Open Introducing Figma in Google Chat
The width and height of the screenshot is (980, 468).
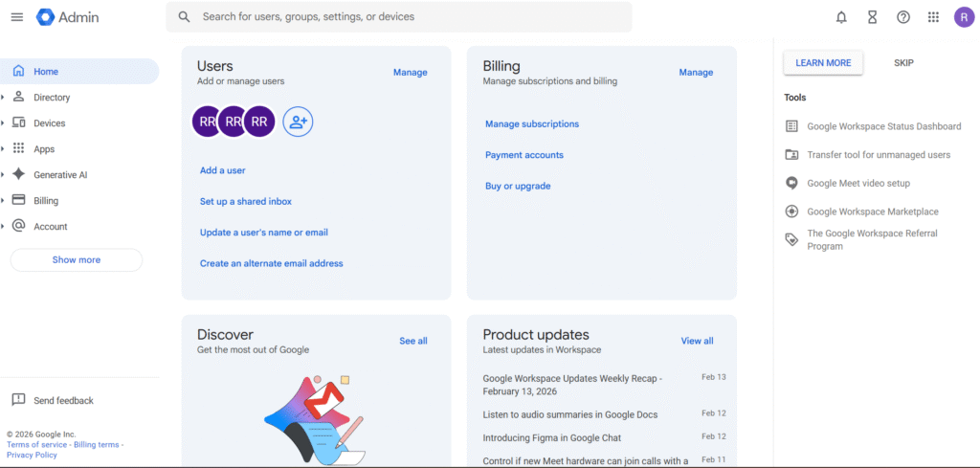(552, 438)
